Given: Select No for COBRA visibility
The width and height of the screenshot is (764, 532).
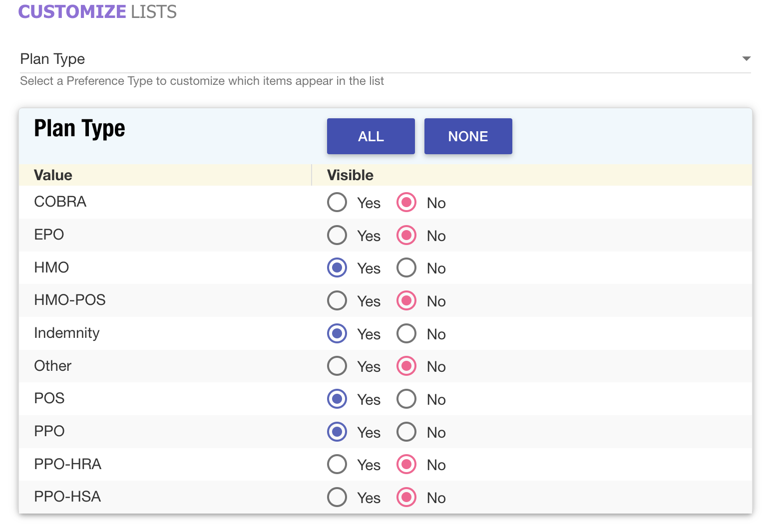Looking at the screenshot, I should click(406, 203).
